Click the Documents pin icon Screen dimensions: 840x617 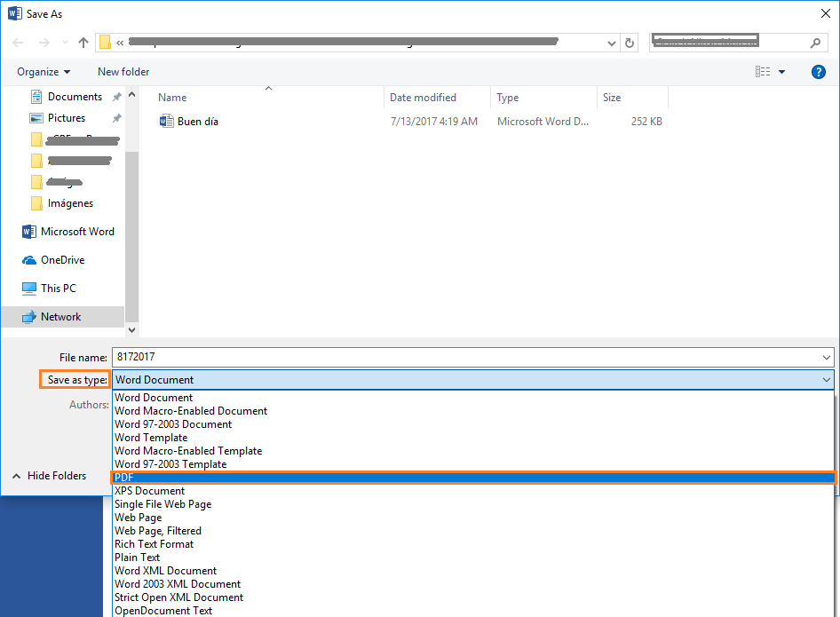(116, 97)
